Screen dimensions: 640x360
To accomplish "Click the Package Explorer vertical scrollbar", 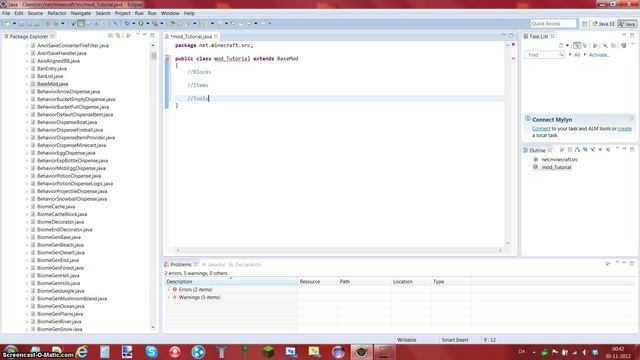I will coord(153,186).
